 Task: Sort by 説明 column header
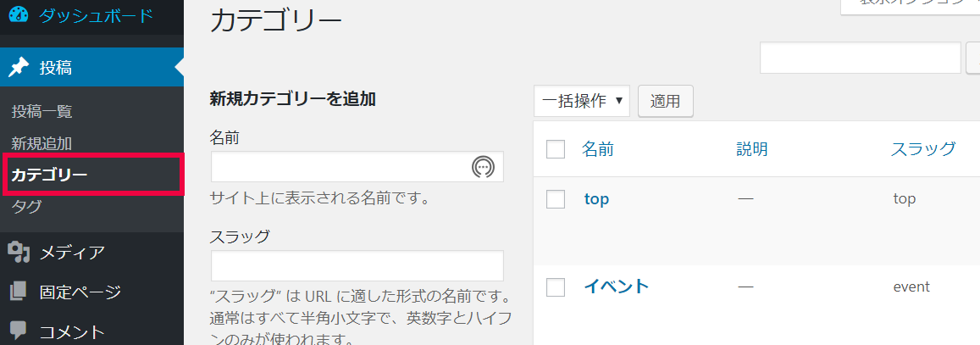point(752,149)
